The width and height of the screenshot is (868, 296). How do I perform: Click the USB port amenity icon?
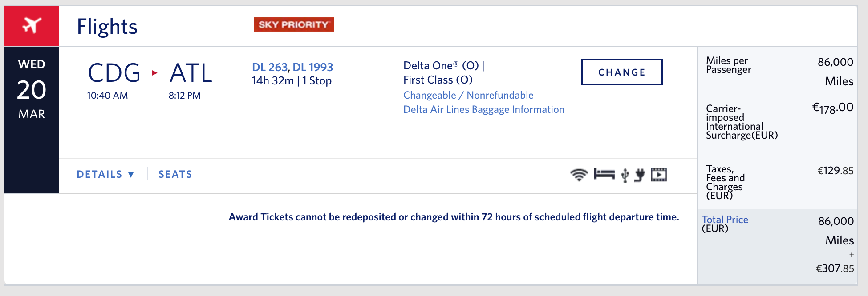[625, 175]
